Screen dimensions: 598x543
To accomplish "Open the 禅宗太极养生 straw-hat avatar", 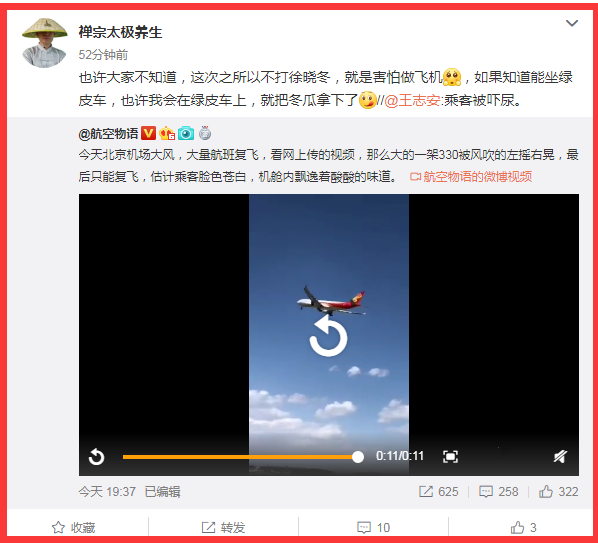I will 44,43.
